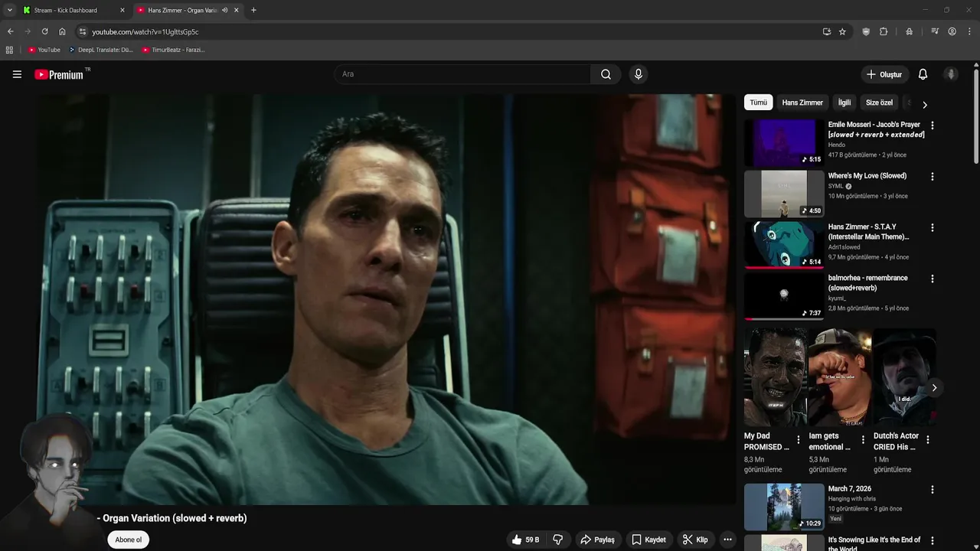Viewport: 980px width, 551px height.
Task: Open options for S.T.A.Y Interstellar video
Action: [x=932, y=228]
